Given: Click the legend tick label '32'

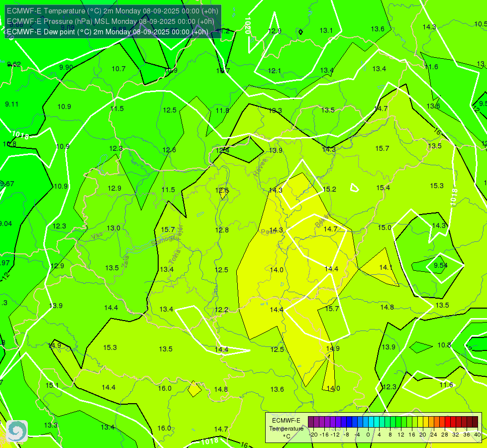Looking at the screenshot, I should pos(456,435).
